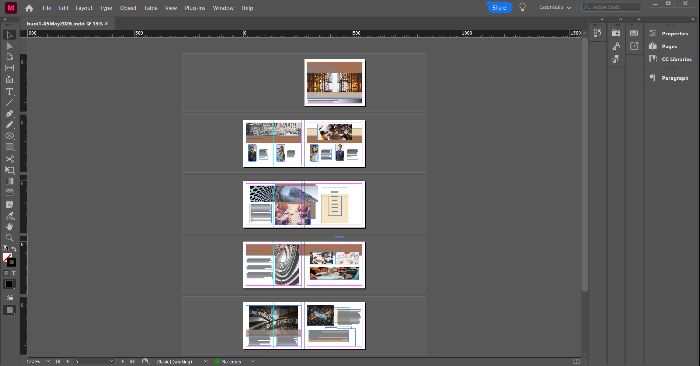This screenshot has width=700, height=366.
Task: Toggle formatting affects container
Action: pos(6,273)
